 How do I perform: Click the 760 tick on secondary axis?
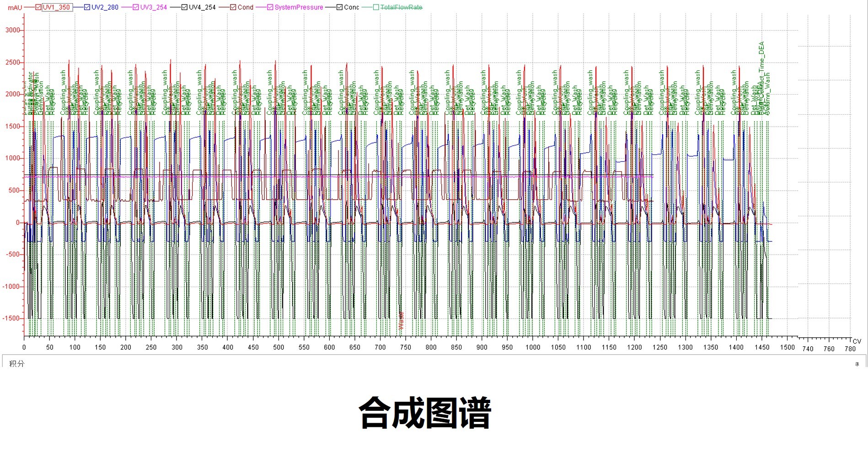coord(829,349)
